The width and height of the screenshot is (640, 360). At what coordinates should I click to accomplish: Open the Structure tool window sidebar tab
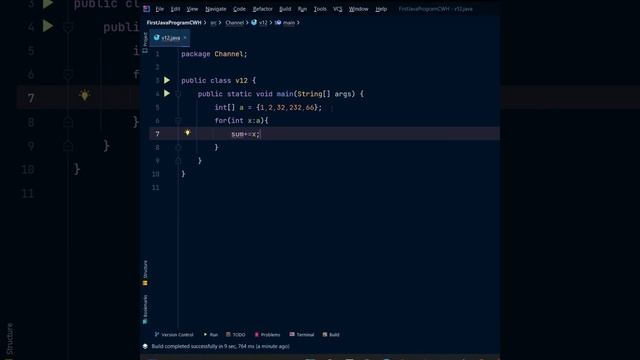(x=145, y=273)
